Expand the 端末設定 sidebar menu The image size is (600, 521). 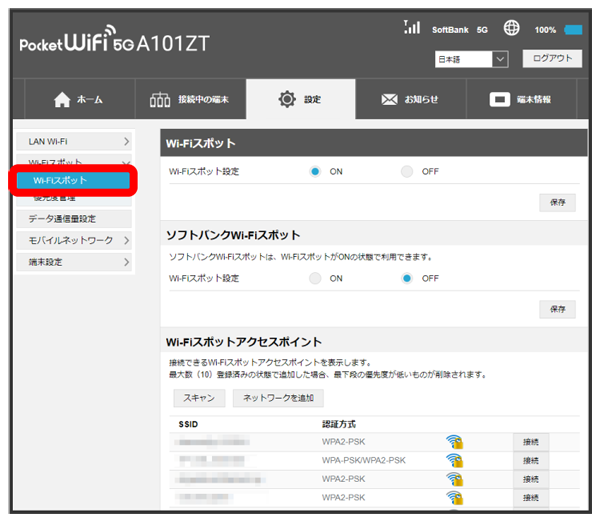pos(75,262)
